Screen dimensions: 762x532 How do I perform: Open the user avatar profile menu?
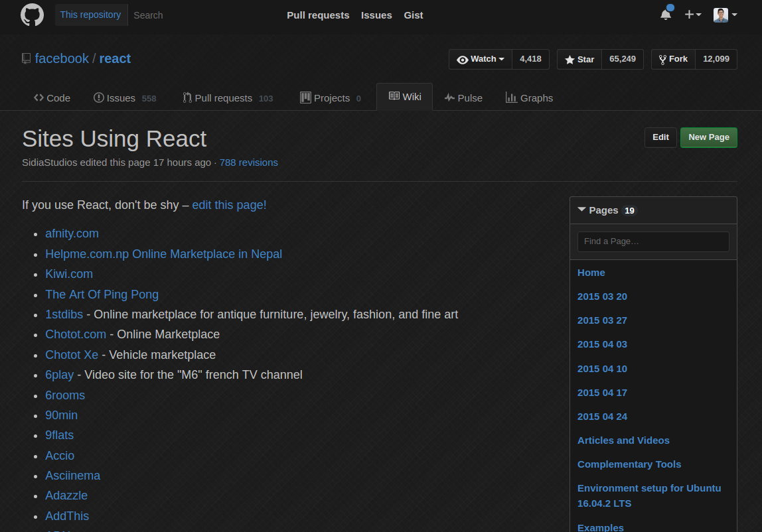[x=725, y=15]
